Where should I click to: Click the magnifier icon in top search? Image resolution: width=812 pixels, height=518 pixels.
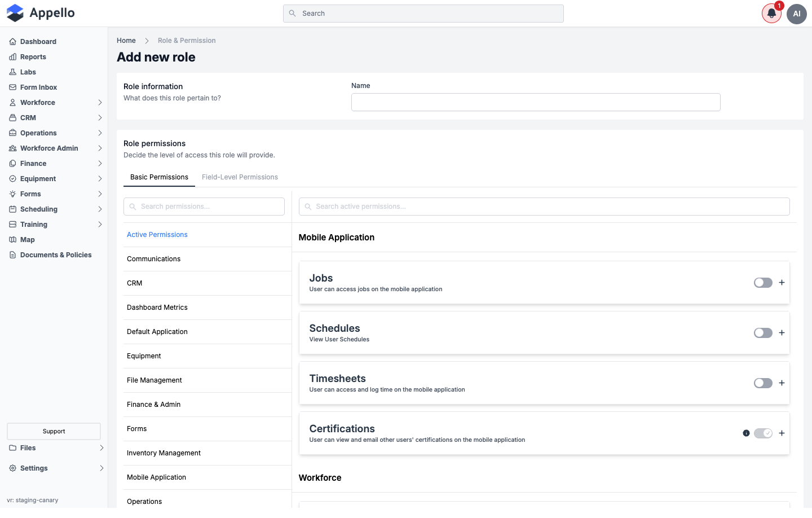click(292, 14)
